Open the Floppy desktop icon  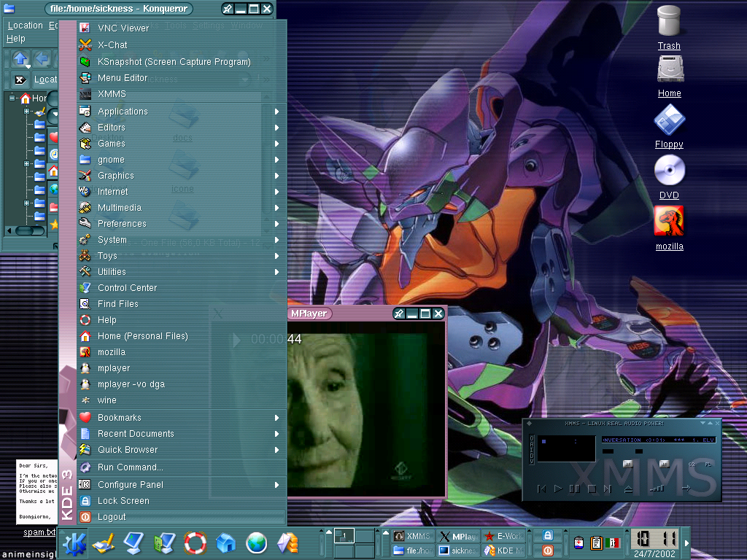pyautogui.click(x=669, y=127)
